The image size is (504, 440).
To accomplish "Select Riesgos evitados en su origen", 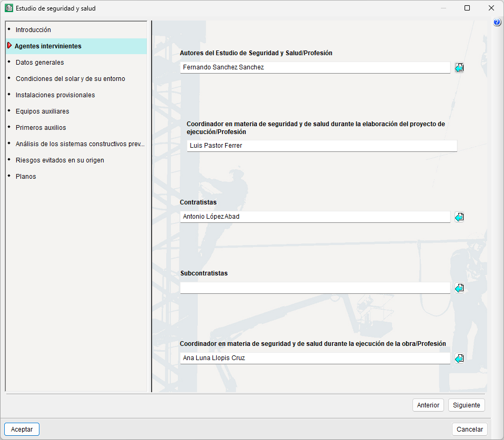I will point(76,160).
